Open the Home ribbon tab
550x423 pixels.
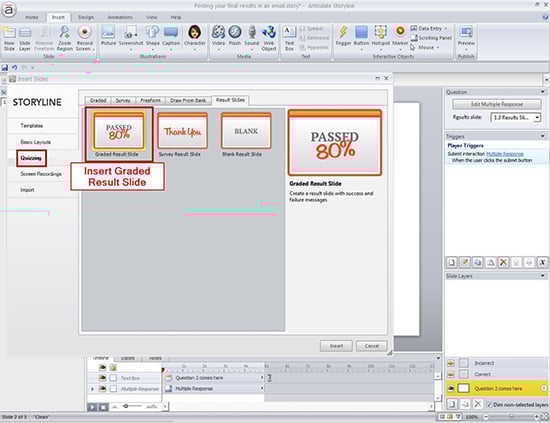pos(32,17)
